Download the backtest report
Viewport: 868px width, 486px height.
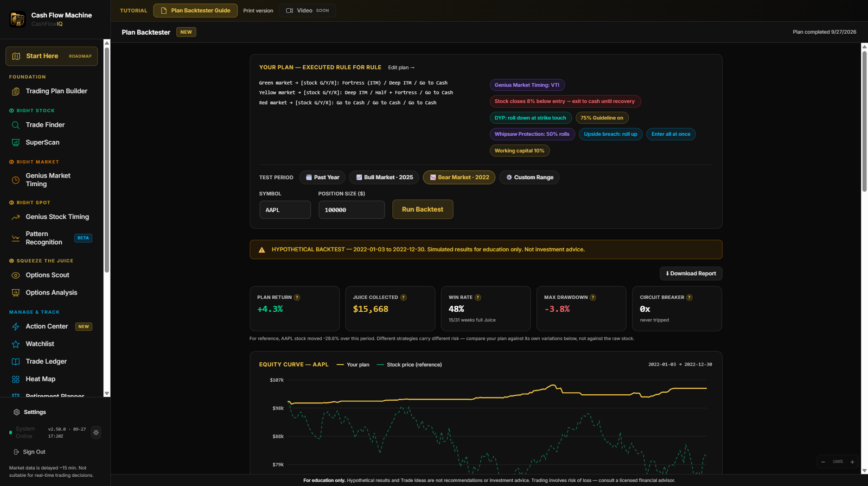pos(691,274)
